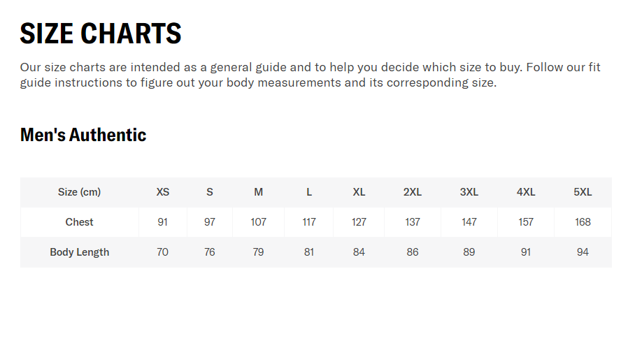Image resolution: width=628 pixels, height=364 pixels.
Task: Click the M size column header
Action: coord(258,192)
